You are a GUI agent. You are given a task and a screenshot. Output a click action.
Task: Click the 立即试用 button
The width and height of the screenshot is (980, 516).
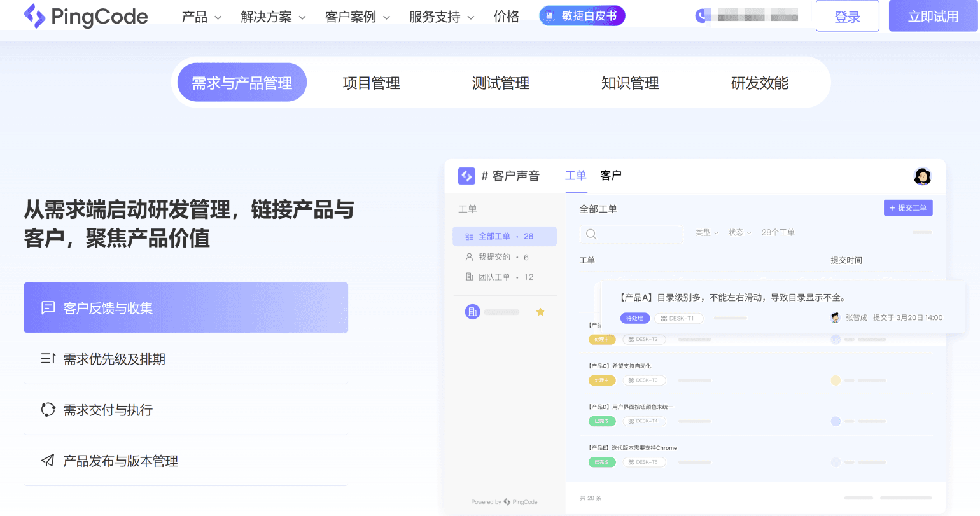[x=934, y=17]
